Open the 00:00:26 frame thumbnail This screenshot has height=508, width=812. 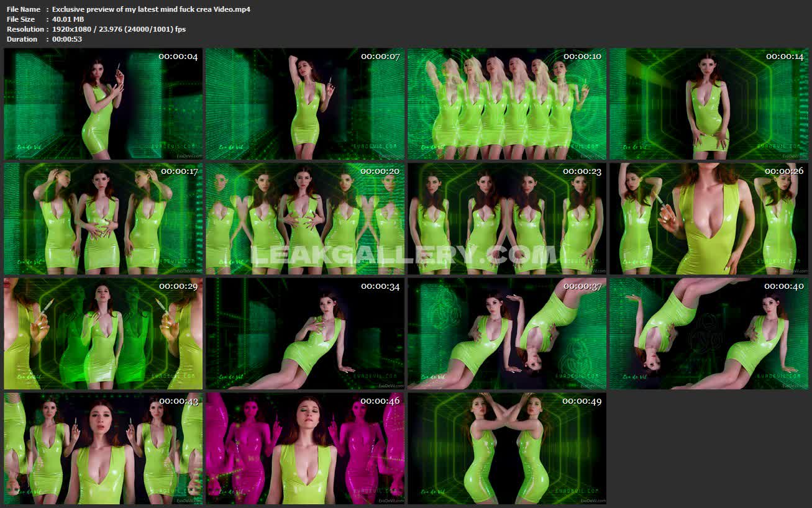point(709,219)
